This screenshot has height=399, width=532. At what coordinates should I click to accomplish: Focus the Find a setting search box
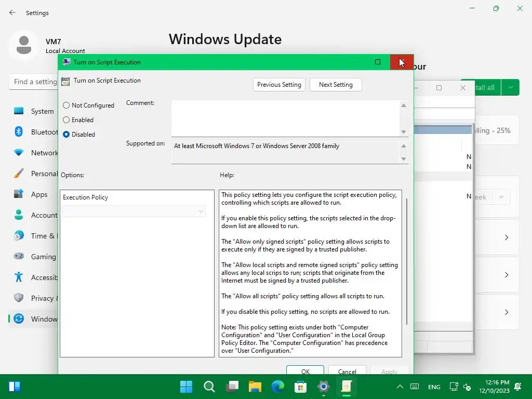tap(33, 82)
